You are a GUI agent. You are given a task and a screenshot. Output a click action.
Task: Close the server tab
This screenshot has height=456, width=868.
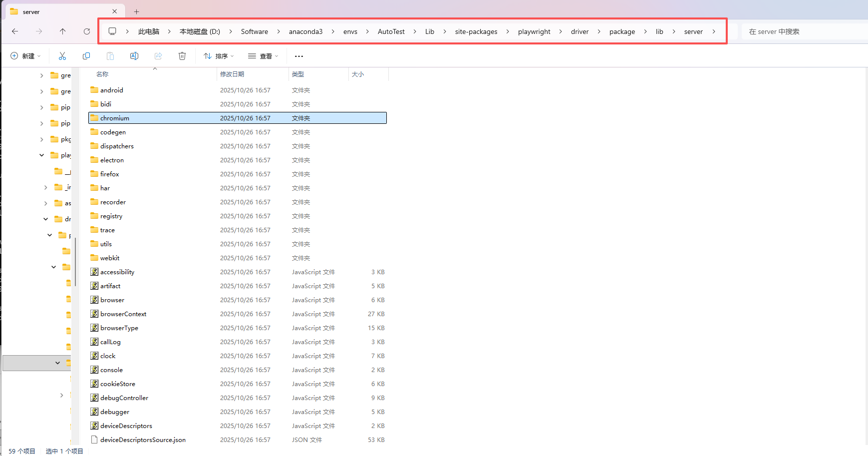point(115,11)
